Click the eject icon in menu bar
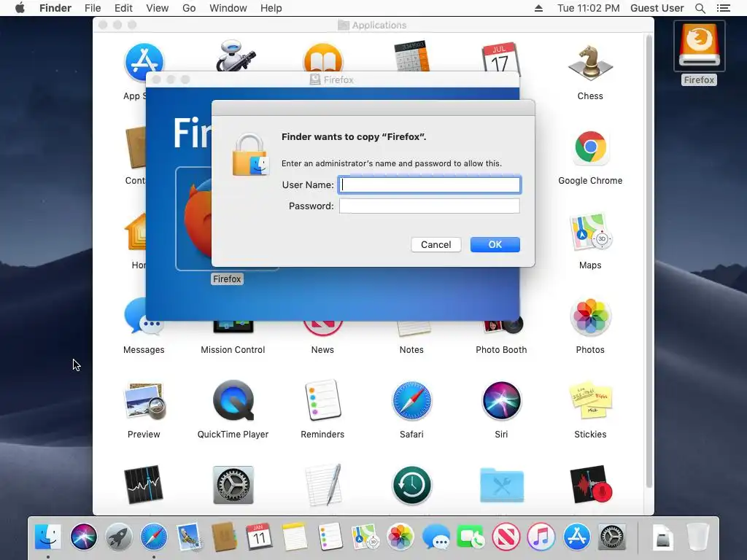Image resolution: width=747 pixels, height=560 pixels. coord(539,8)
